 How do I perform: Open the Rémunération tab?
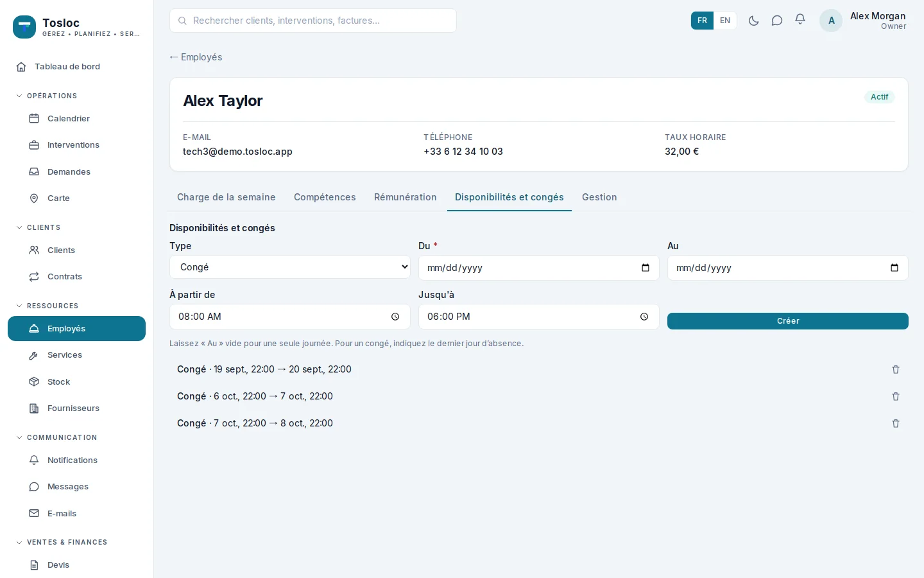click(x=406, y=197)
